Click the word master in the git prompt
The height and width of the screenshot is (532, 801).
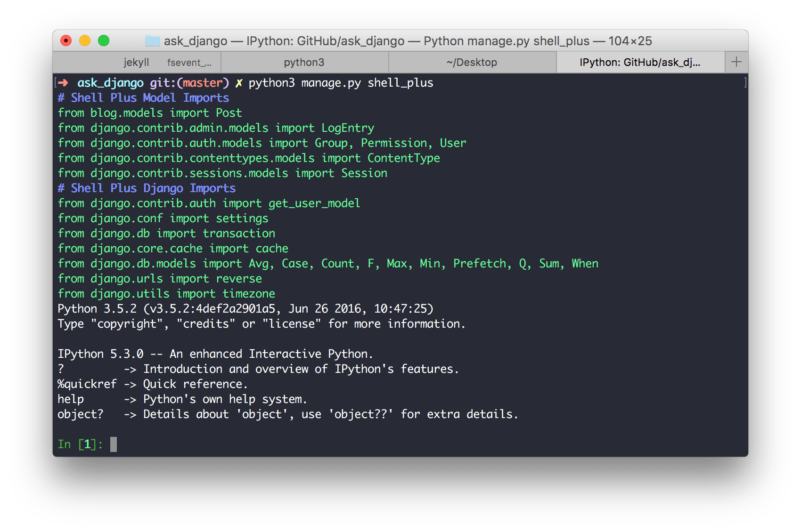tap(202, 82)
